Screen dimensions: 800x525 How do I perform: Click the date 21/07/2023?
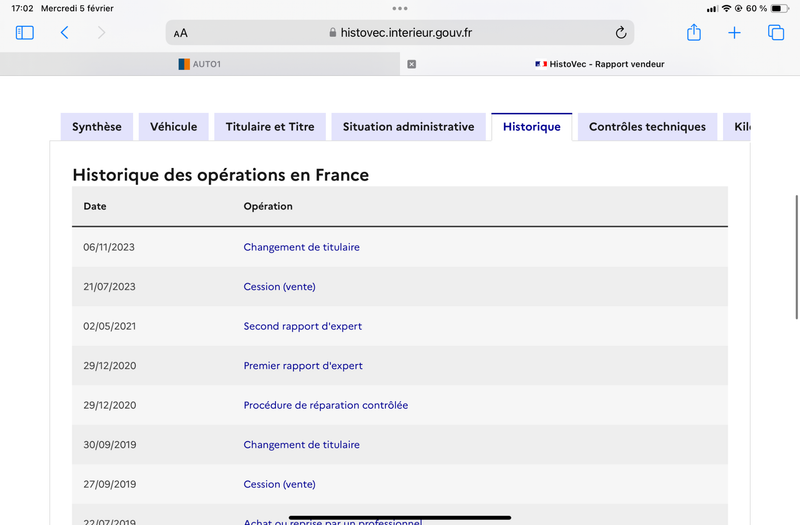(109, 287)
